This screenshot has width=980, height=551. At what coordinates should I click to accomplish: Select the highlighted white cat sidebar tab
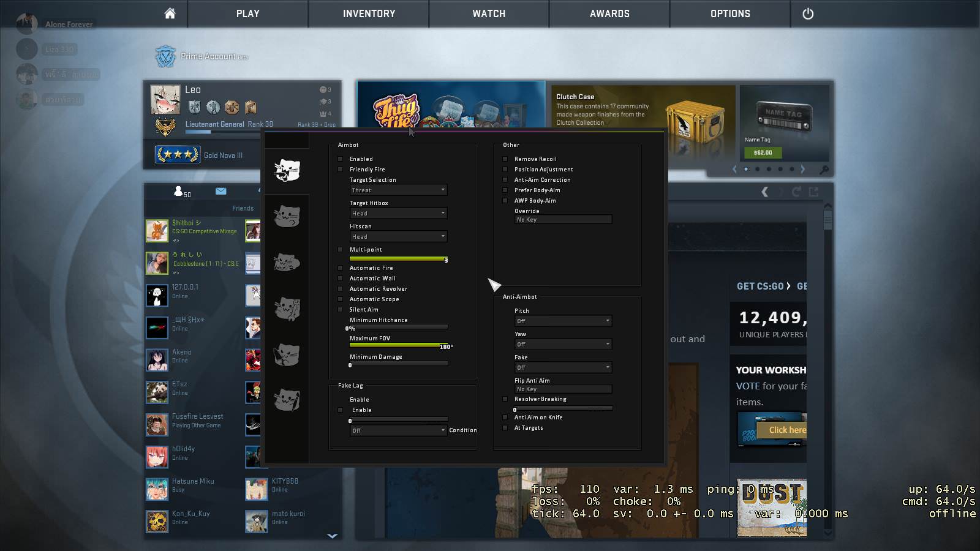[x=287, y=171]
